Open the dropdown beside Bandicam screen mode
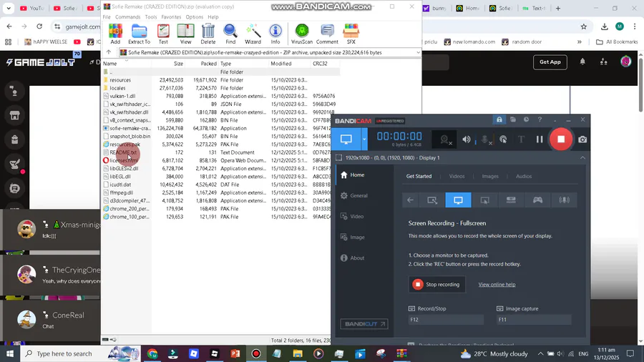This screenshot has height=362, width=644. [x=364, y=139]
